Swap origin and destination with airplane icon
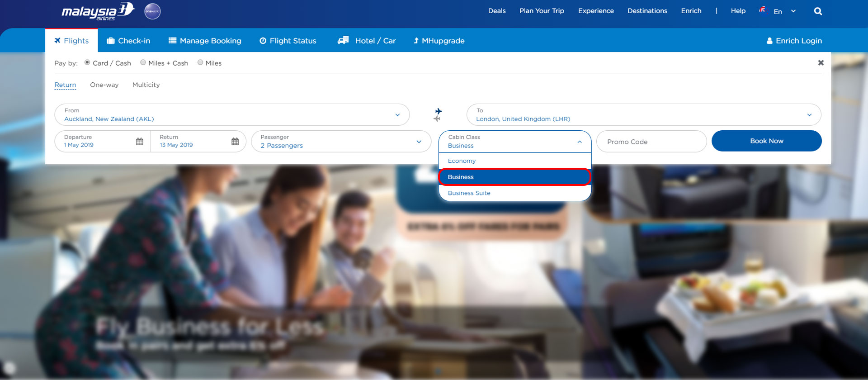Screen dimensions: 868x380 click(x=438, y=114)
